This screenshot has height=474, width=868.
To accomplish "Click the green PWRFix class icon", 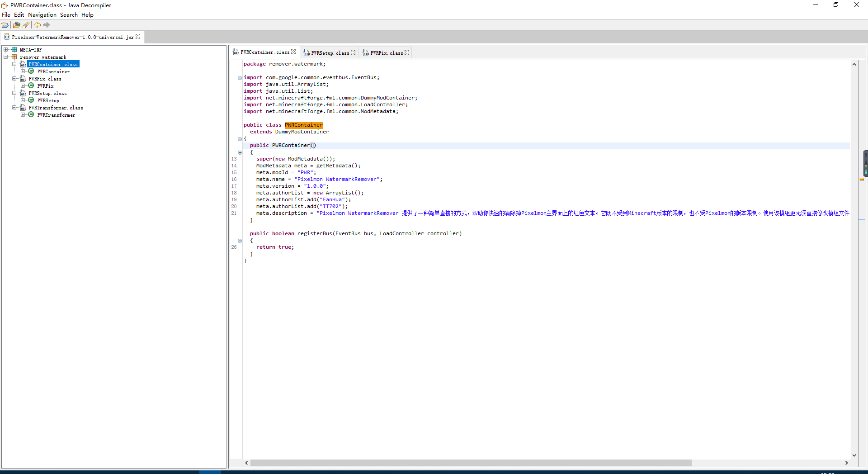I will coord(31,85).
